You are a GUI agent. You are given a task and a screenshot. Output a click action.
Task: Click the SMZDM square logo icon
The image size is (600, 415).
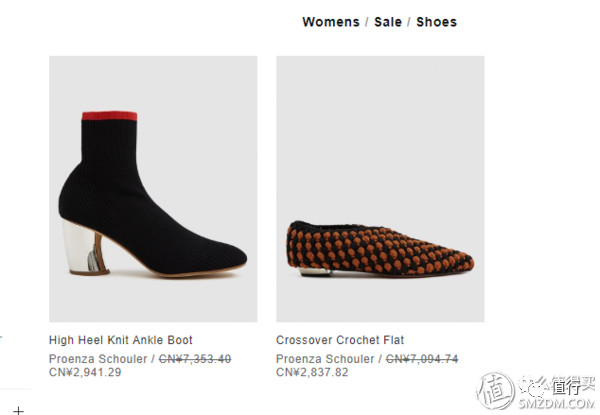494,389
